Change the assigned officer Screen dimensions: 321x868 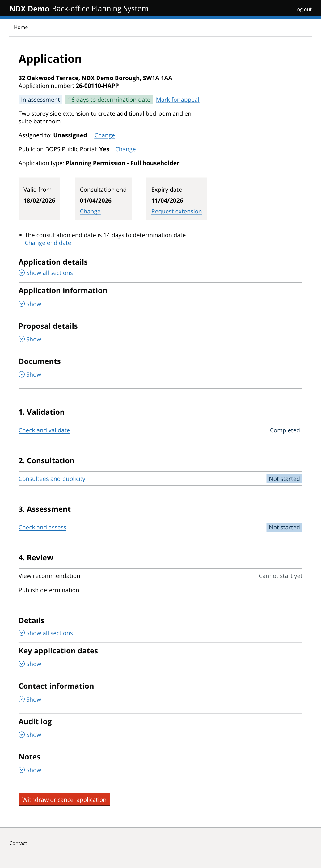pyautogui.click(x=104, y=135)
